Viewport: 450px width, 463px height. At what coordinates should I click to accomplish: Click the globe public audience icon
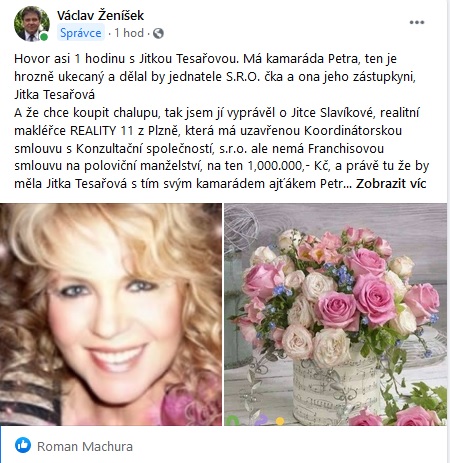click(158, 33)
